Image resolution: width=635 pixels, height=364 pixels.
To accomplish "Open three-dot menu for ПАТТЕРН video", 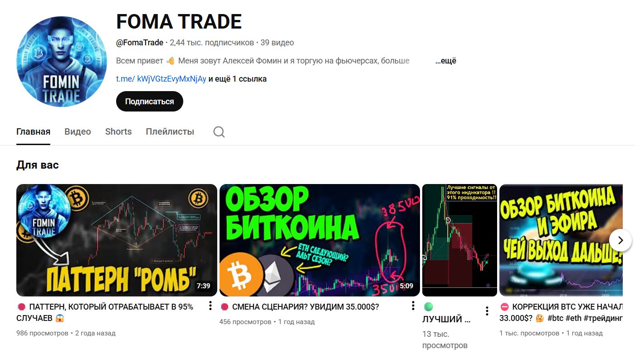I will [x=210, y=306].
